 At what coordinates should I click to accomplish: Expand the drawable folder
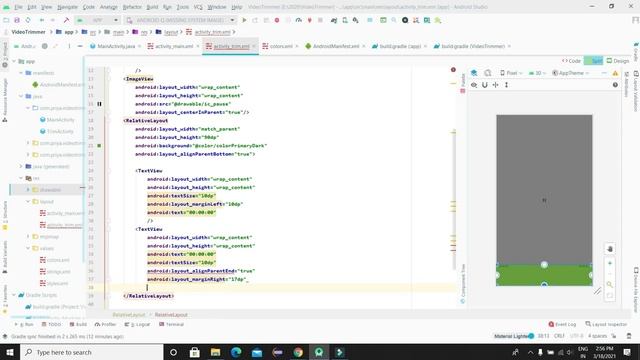(x=28, y=189)
